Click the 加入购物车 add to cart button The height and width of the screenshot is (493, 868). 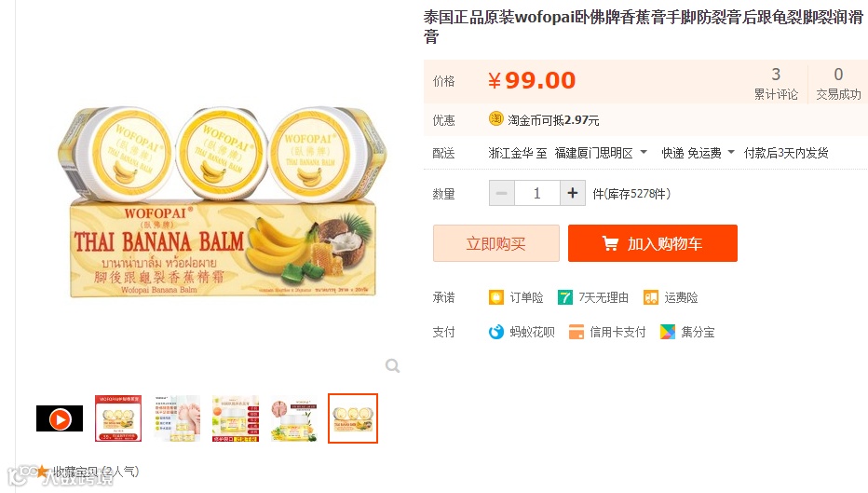653,243
